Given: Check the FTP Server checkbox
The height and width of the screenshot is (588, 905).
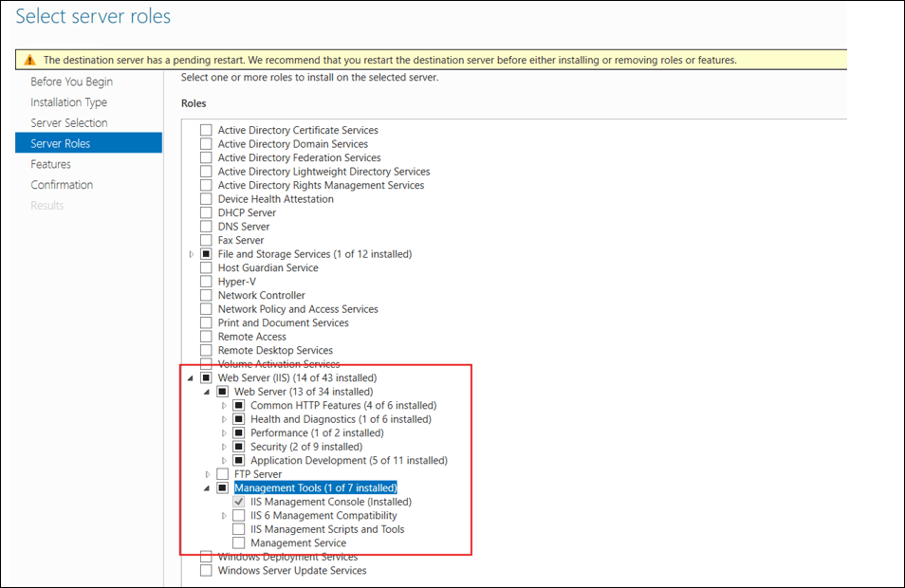Looking at the screenshot, I should coord(222,474).
